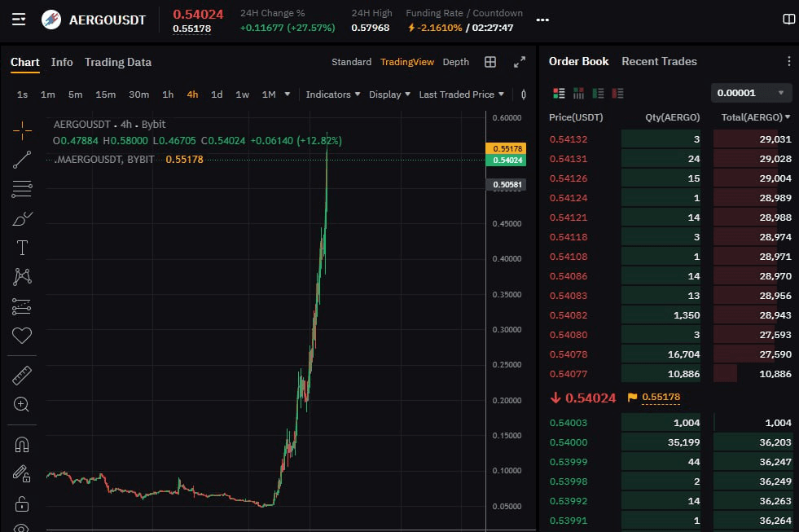Open the hamburger menu beside AERGOUSDT
Screen dimensions: 799x532
point(19,19)
